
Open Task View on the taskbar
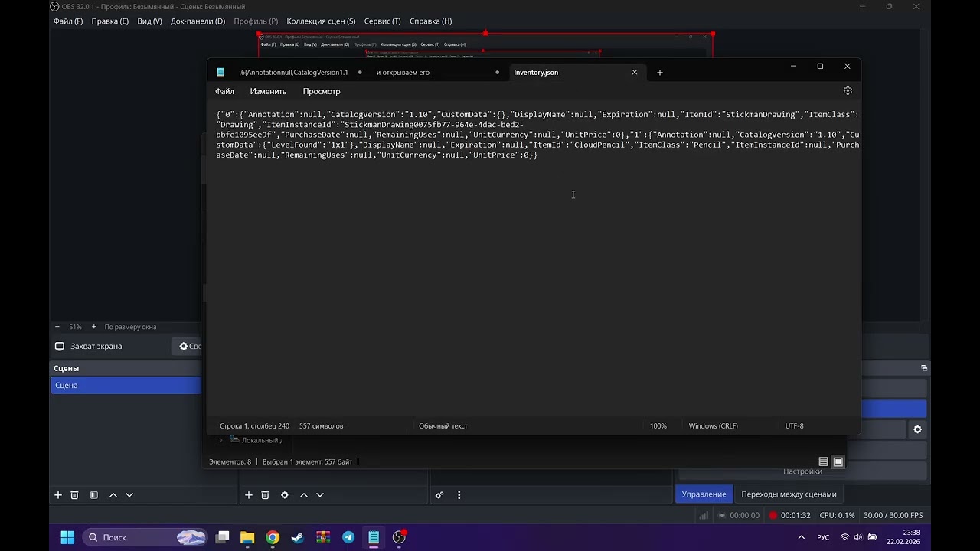point(223,537)
